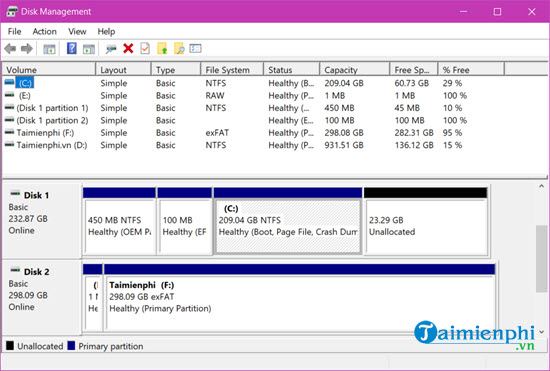This screenshot has width=550, height=371.
Task: Select the 450 MB NTFS OEM partition block
Action: [120, 222]
